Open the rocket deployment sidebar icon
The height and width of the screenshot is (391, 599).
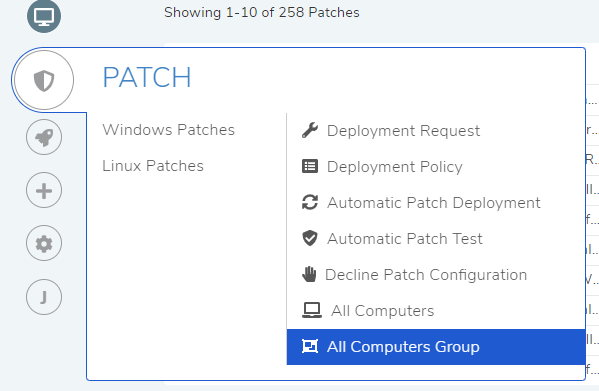point(44,137)
